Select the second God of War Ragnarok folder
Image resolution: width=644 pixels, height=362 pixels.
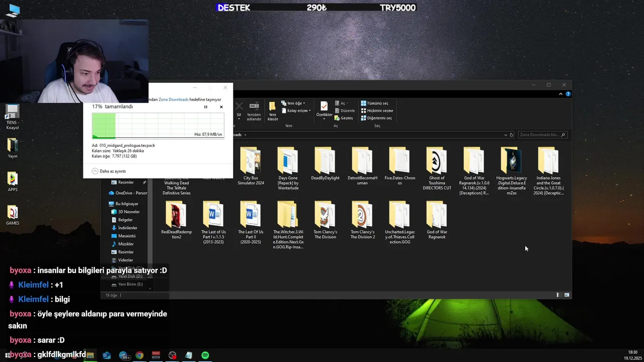pos(437,220)
